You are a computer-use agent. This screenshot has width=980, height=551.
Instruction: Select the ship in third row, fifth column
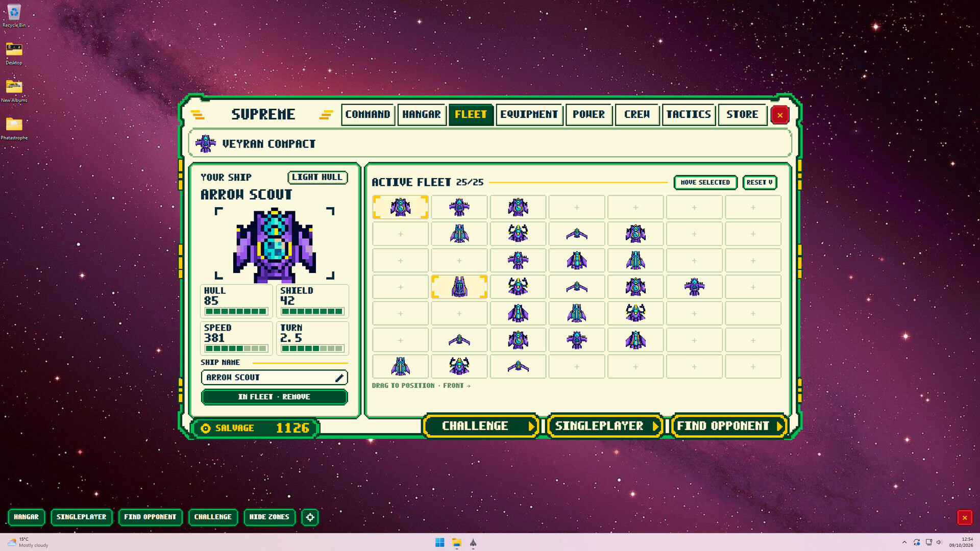635,260
